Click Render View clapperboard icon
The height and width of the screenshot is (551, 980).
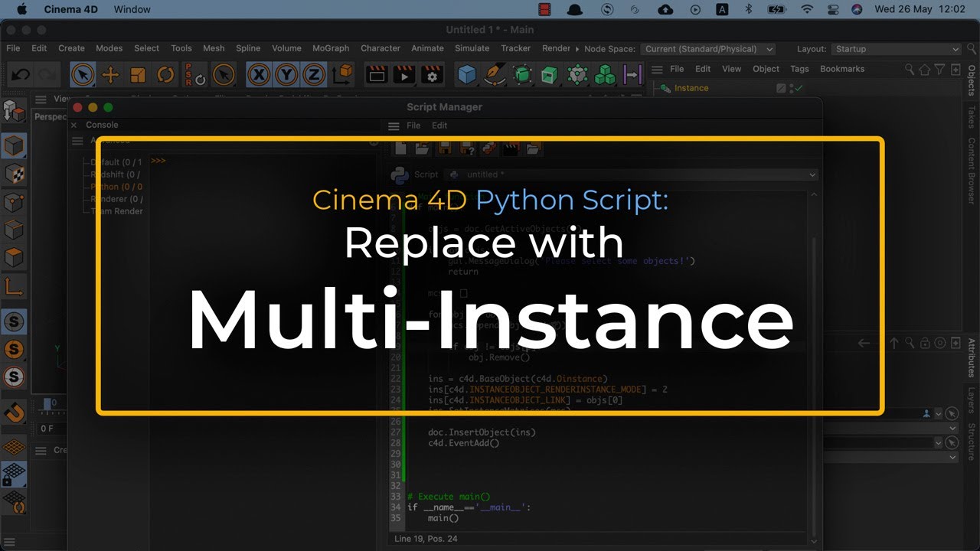click(377, 75)
